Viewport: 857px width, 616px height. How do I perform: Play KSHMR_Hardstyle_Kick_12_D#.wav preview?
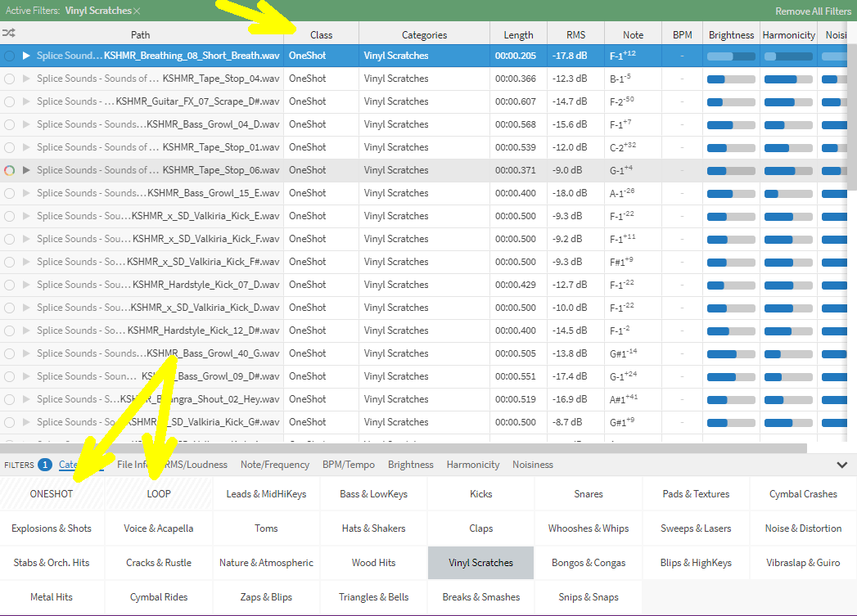tap(25, 331)
